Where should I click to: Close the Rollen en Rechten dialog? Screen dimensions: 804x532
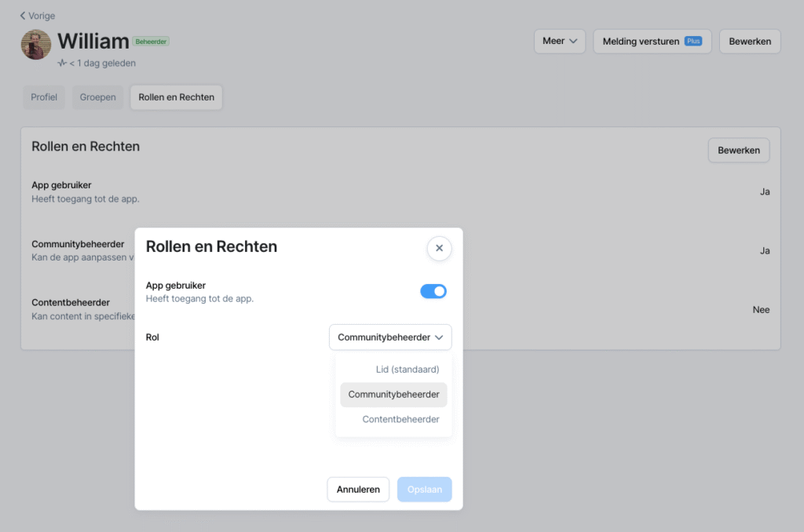click(439, 248)
